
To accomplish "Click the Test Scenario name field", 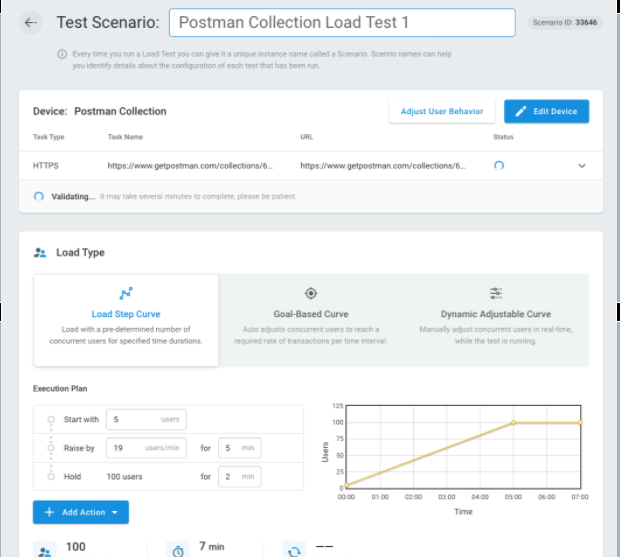I will point(342,22).
